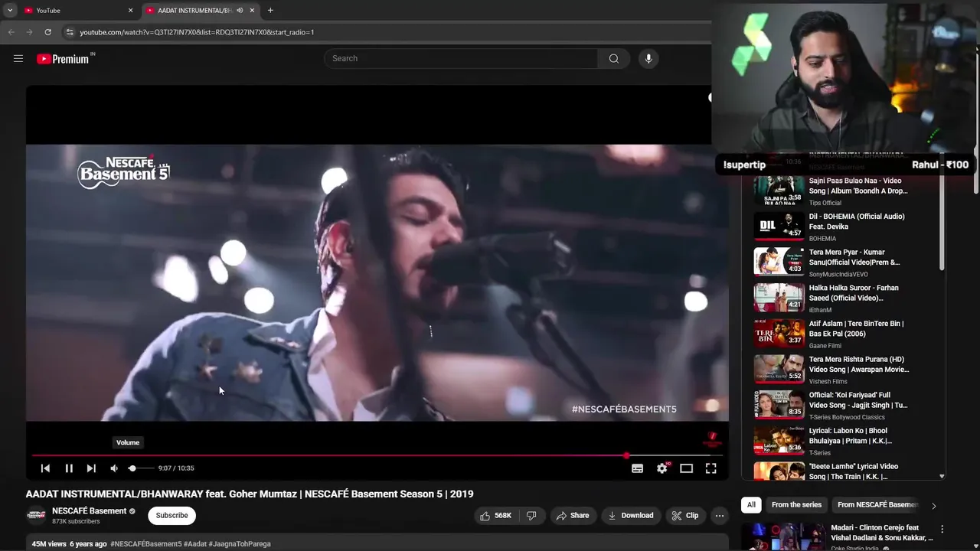Open NESCAFÉ Basement channel name link
980x551 pixels.
click(x=89, y=511)
